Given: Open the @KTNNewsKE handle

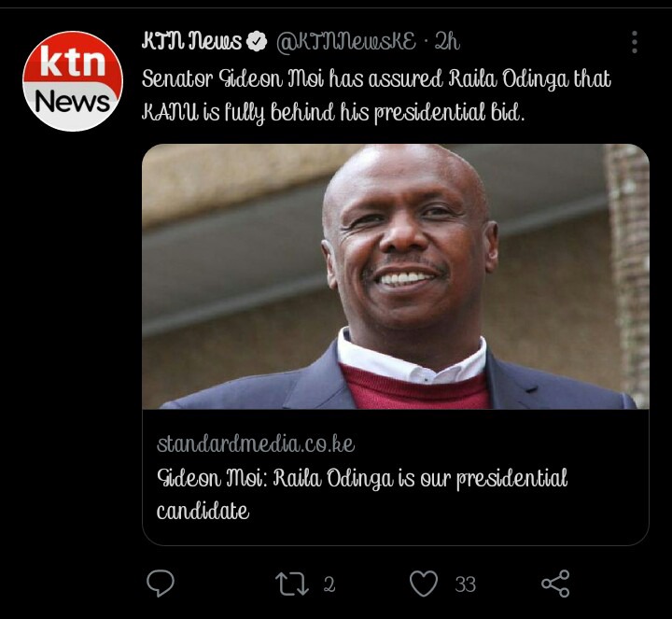Looking at the screenshot, I should click(x=346, y=42).
